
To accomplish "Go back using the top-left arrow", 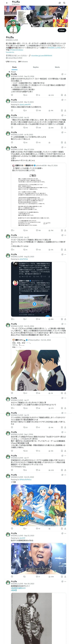I will [x=7, y=3].
